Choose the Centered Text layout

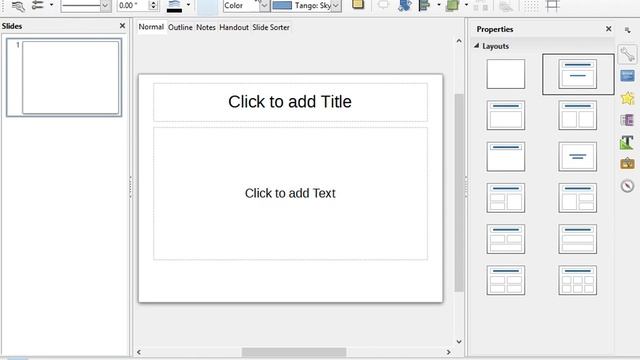click(578, 157)
